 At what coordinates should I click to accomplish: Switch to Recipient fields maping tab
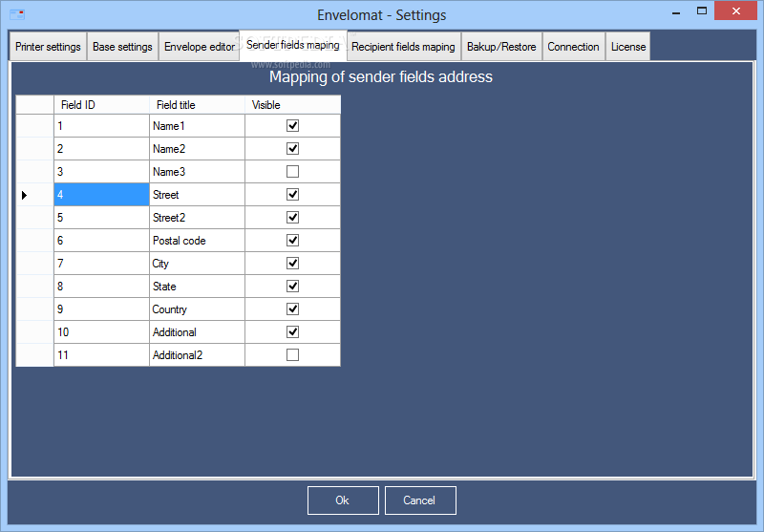(x=403, y=47)
